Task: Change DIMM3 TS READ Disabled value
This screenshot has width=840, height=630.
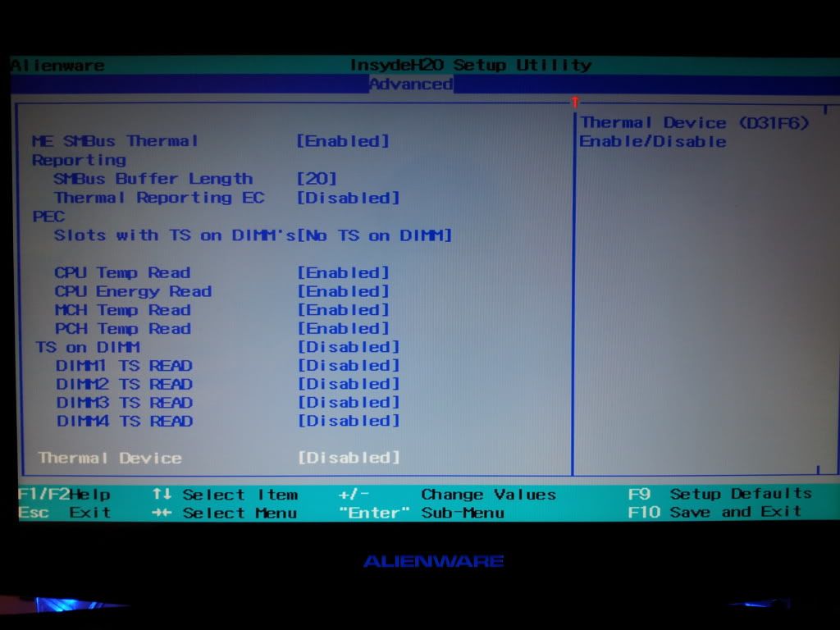Action: click(348, 402)
